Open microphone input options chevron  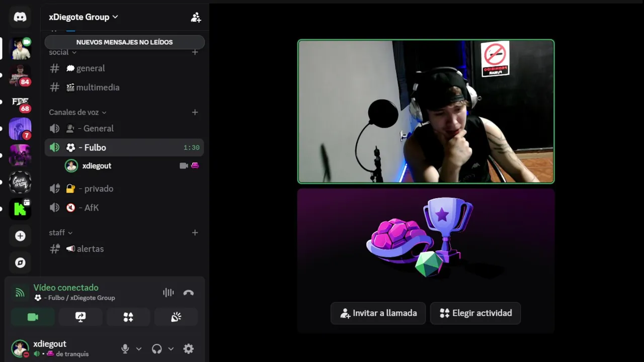[x=139, y=349]
